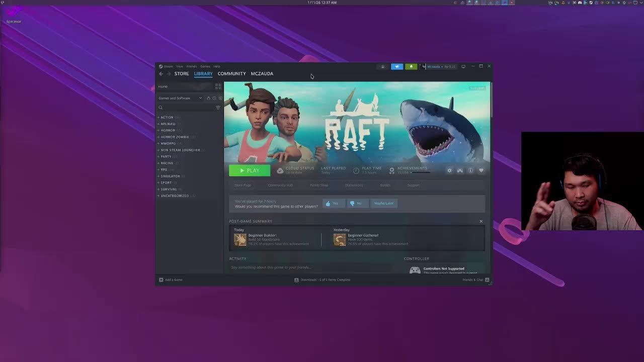
Task: Expand the SIMULATOR category
Action: point(171,176)
